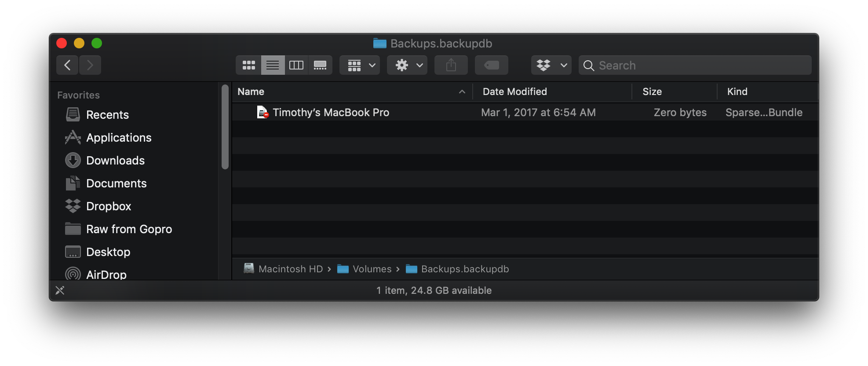Switch to column view
868x366 pixels.
point(296,65)
